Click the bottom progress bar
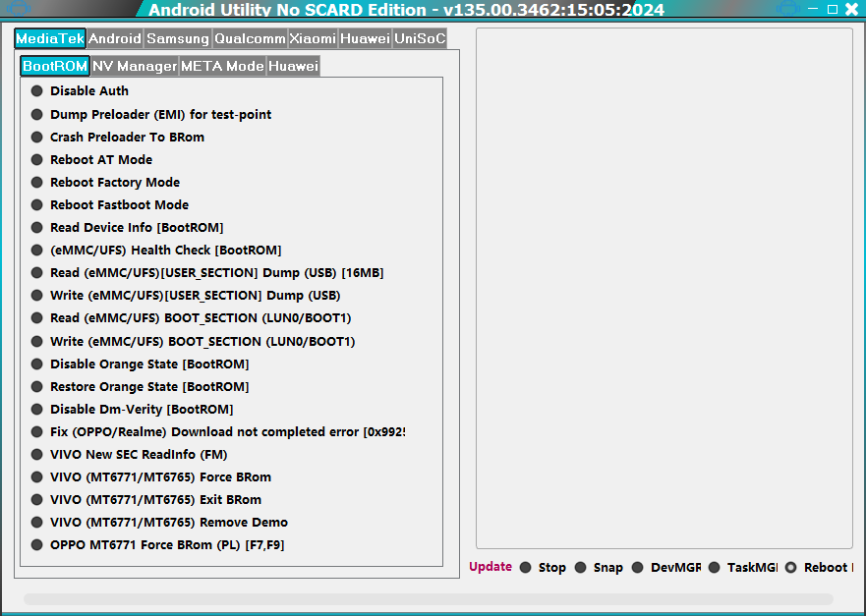Viewport: 866px width, 616px height. coord(428,599)
